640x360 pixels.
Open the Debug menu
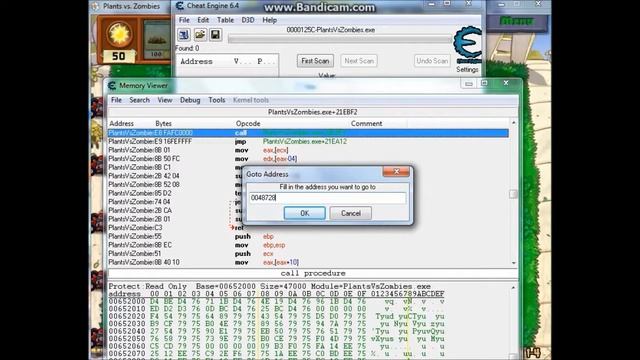click(190, 100)
